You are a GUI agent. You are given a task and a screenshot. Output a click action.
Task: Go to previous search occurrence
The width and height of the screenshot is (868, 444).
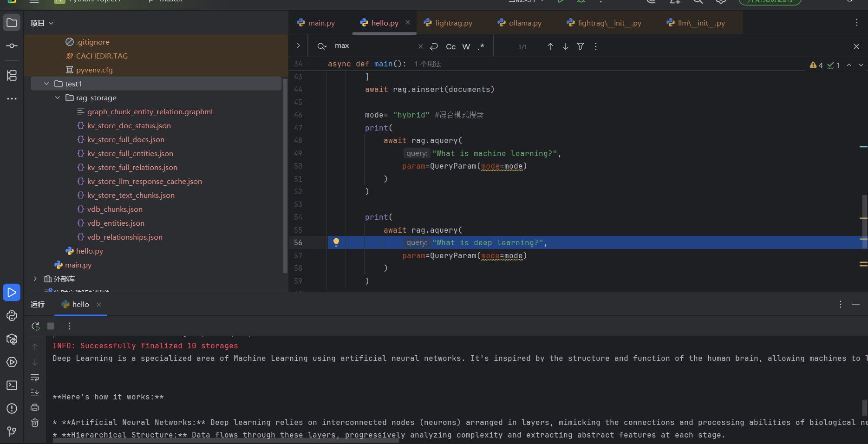tap(550, 46)
